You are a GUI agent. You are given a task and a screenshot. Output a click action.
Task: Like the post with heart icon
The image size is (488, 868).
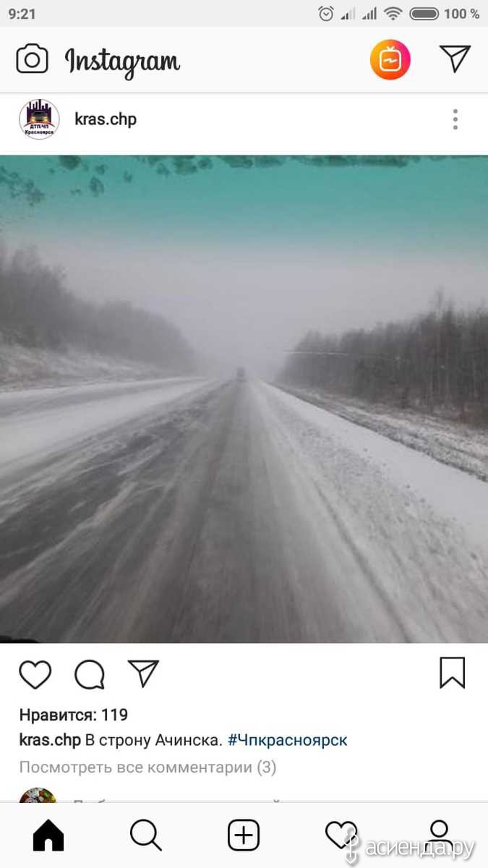click(35, 674)
